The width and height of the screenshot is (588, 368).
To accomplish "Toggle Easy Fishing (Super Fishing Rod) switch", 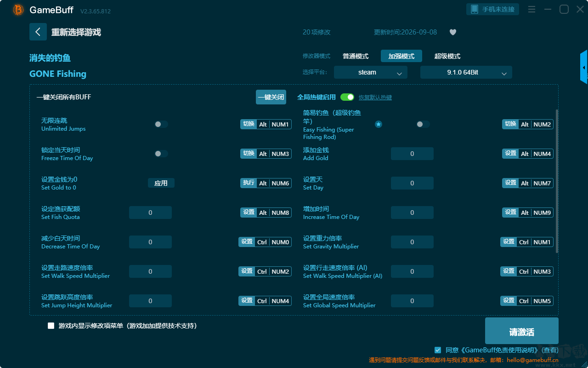I will [x=423, y=124].
